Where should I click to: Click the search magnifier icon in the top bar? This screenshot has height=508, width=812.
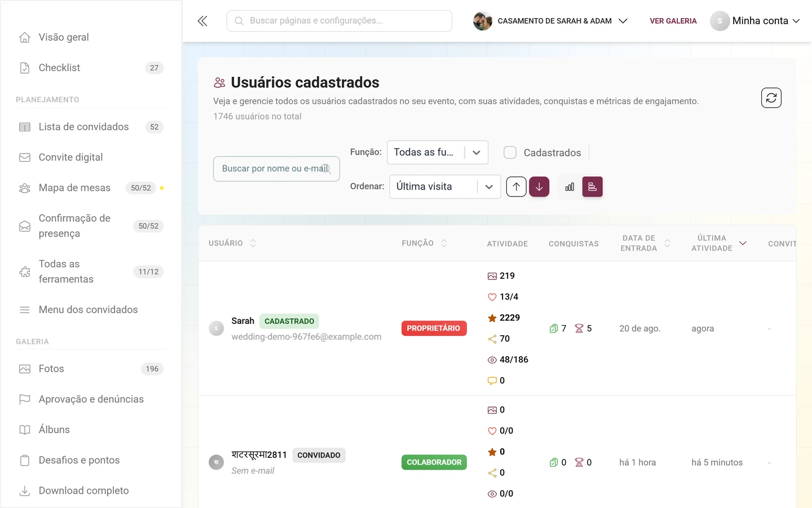click(x=239, y=21)
